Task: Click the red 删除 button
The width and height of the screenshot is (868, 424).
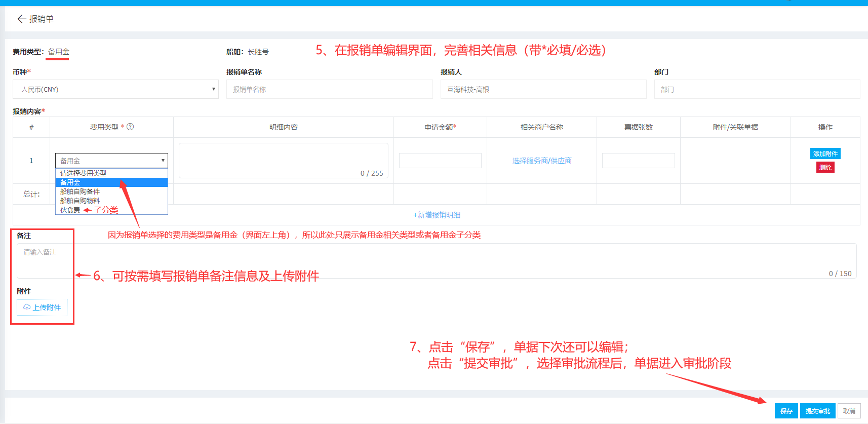Action: [x=825, y=167]
